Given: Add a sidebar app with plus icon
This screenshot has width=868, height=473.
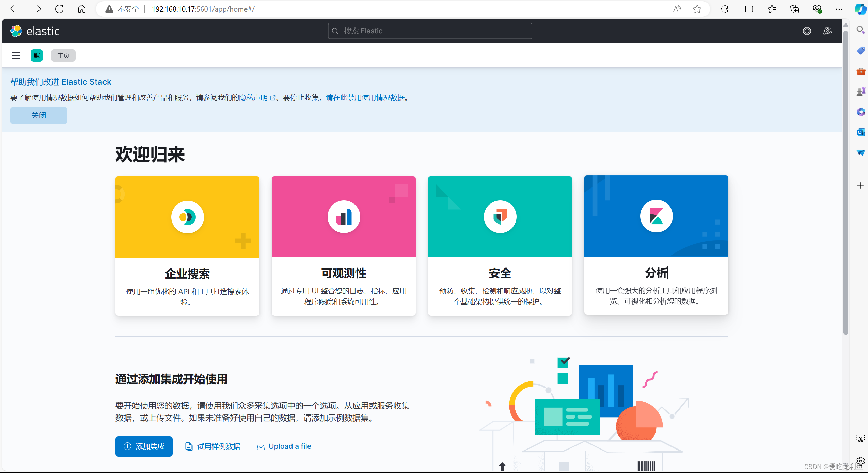Looking at the screenshot, I should [861, 185].
